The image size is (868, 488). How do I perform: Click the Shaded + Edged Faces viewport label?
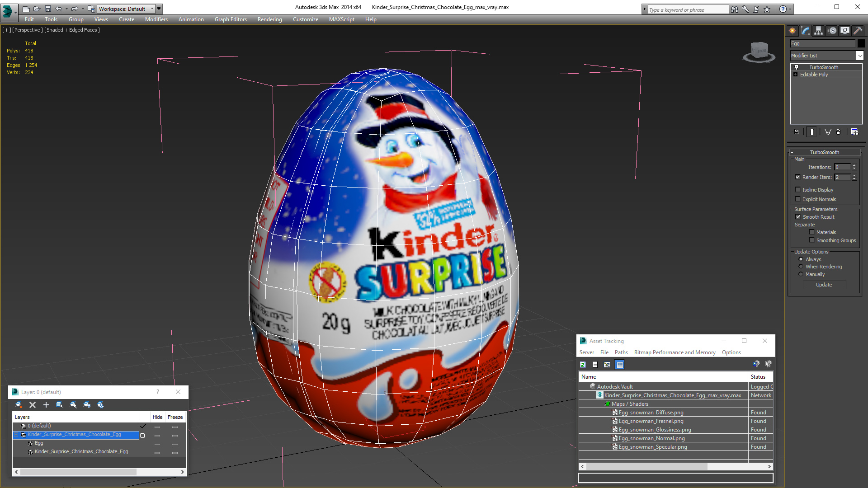pyautogui.click(x=72, y=30)
